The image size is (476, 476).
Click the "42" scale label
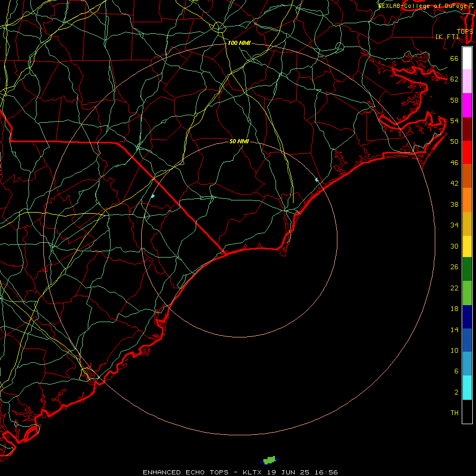point(454,184)
